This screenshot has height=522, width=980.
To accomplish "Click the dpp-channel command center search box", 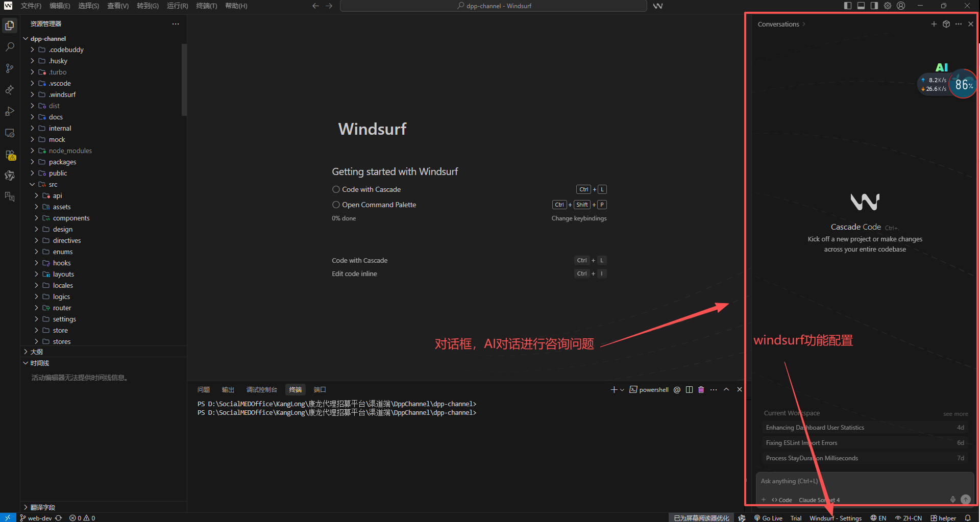I will point(493,6).
